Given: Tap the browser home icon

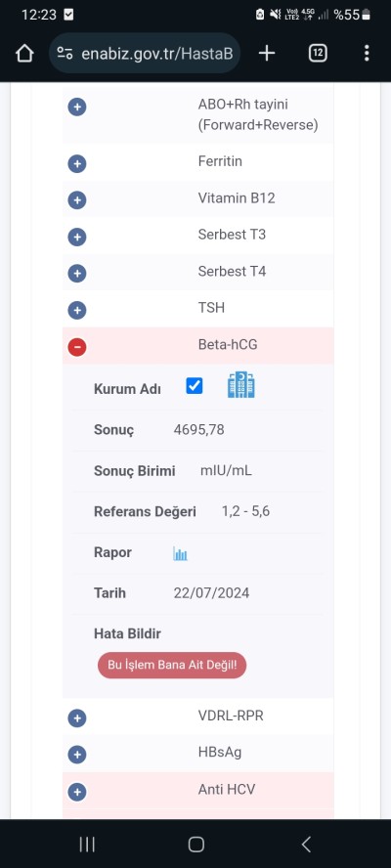Looking at the screenshot, I should tap(24, 54).
